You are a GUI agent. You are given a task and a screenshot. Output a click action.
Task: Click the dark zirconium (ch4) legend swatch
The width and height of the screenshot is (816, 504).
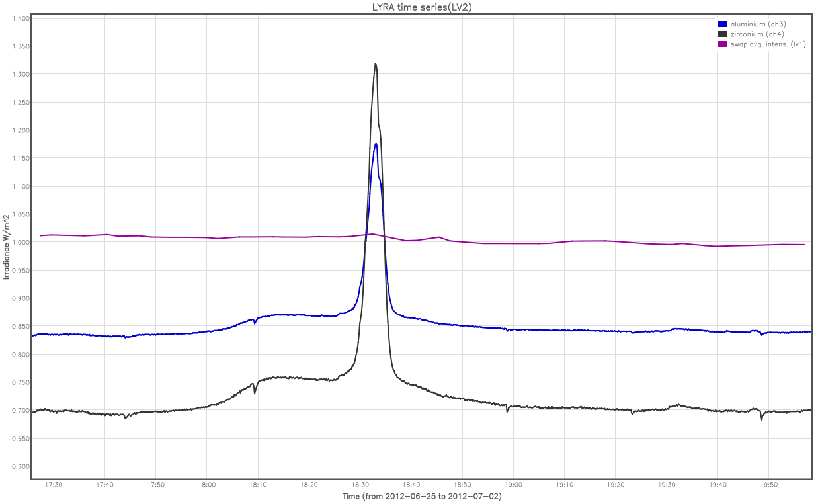tap(723, 34)
